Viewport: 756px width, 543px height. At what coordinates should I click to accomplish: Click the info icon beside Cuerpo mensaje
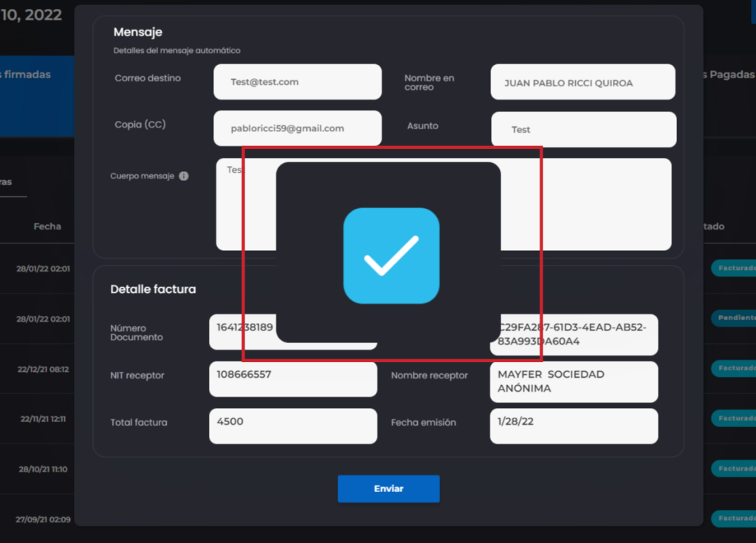coord(184,176)
